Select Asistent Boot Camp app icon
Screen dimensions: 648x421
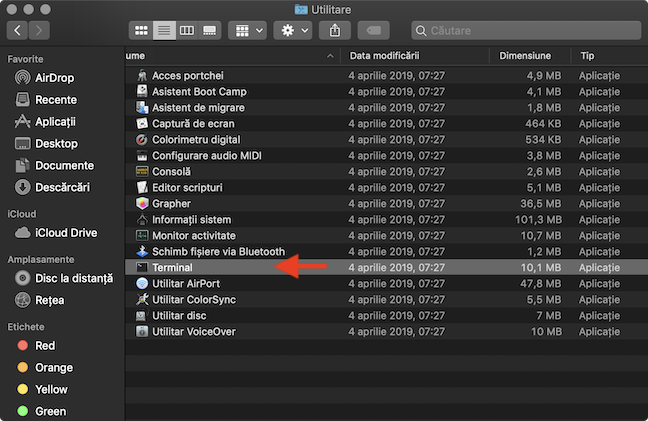pyautogui.click(x=142, y=91)
